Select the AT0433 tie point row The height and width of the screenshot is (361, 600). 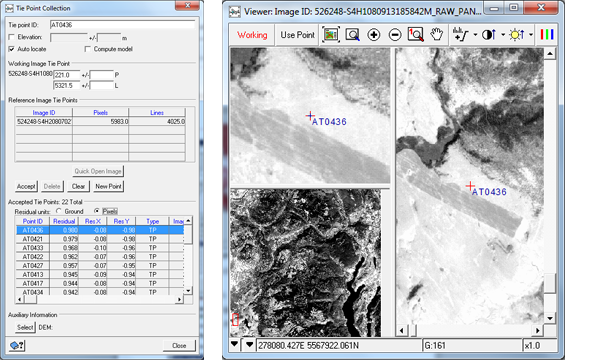tap(100, 248)
